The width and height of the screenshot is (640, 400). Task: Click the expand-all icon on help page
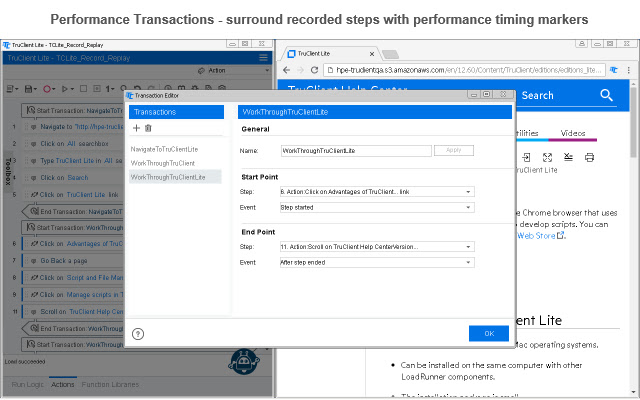pos(547,157)
